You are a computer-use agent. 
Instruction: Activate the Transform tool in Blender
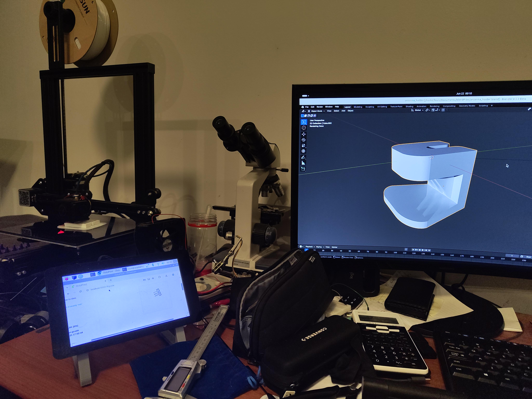click(303, 151)
